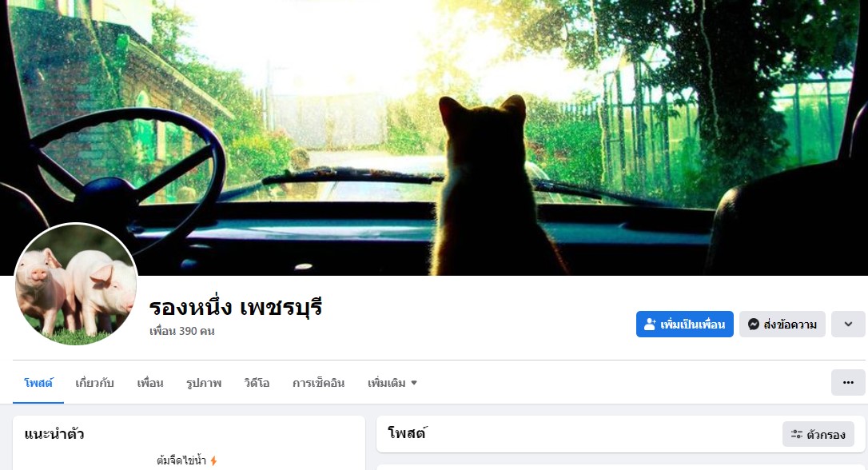Screen dimensions: 868x470
Task: Go to the วิดีโอ tab
Action: click(257, 383)
